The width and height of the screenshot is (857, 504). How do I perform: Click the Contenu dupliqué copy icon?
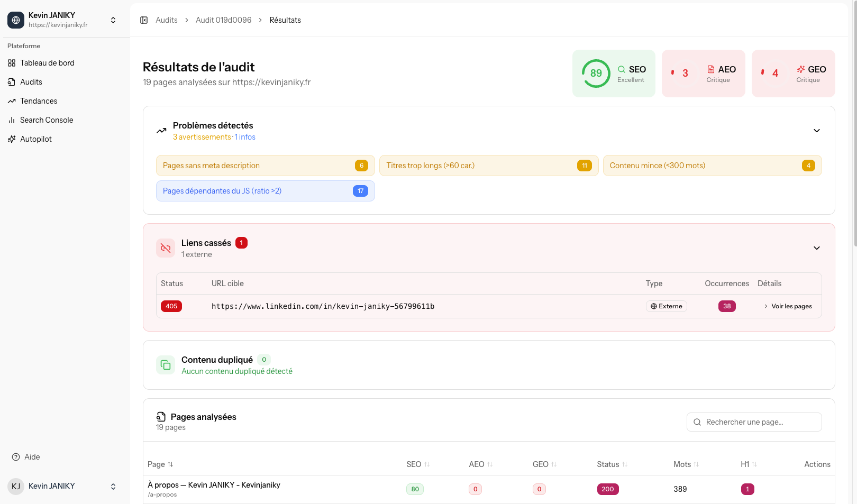(165, 365)
